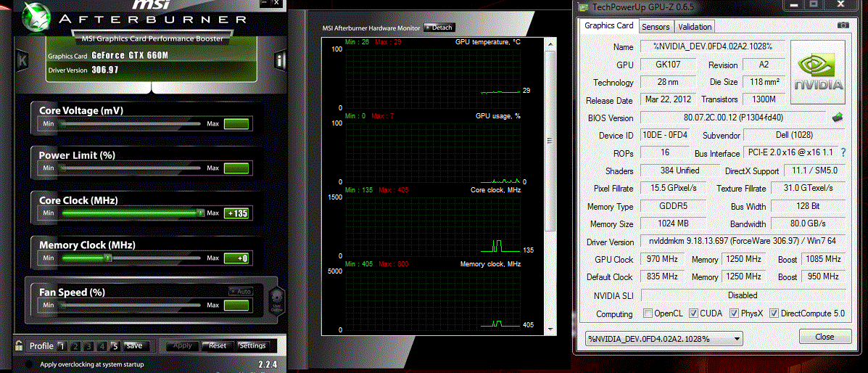This screenshot has width=868, height=373.
Task: Click the GPU temperature graph
Action: 434,78
